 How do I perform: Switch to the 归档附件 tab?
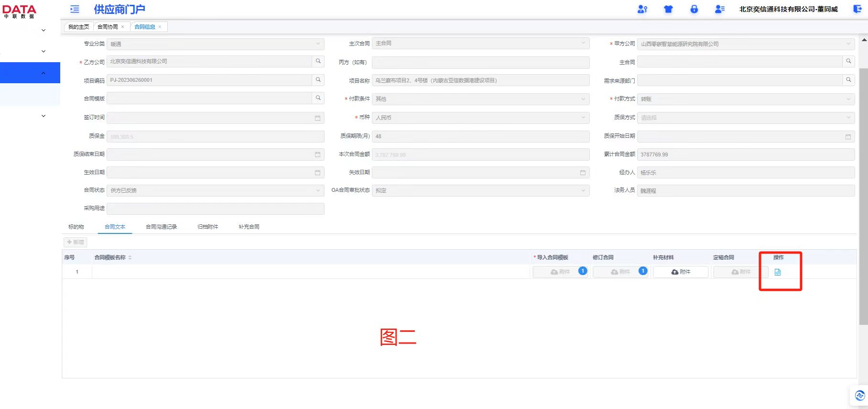click(x=208, y=227)
